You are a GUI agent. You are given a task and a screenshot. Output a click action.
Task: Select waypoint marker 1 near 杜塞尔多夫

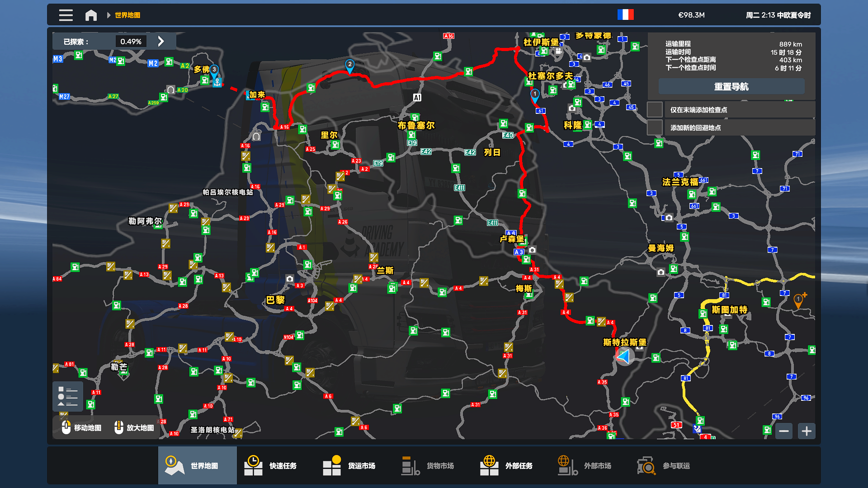535,95
